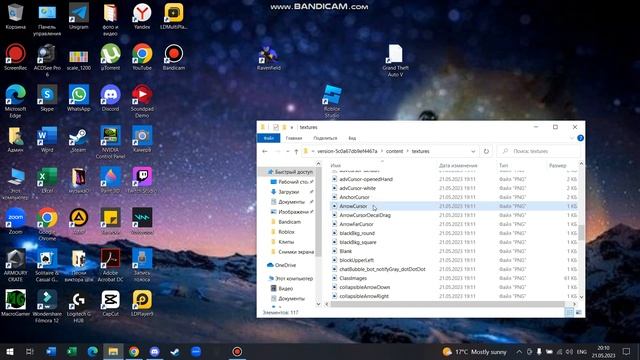This screenshot has height=360, width=640.
Task: Switch to the Share ribbon tab
Action: [x=325, y=138]
